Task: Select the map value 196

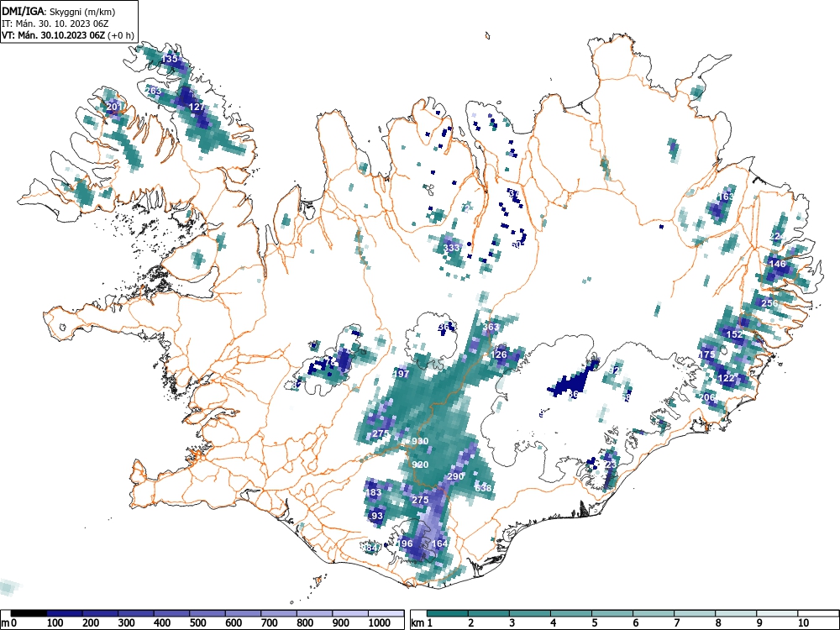Action: (405, 543)
